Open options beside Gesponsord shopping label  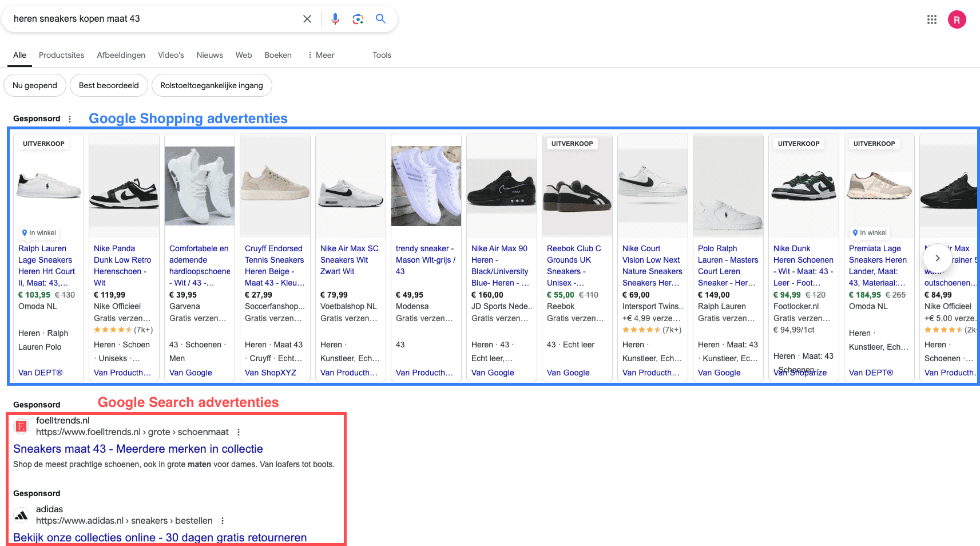coord(70,119)
